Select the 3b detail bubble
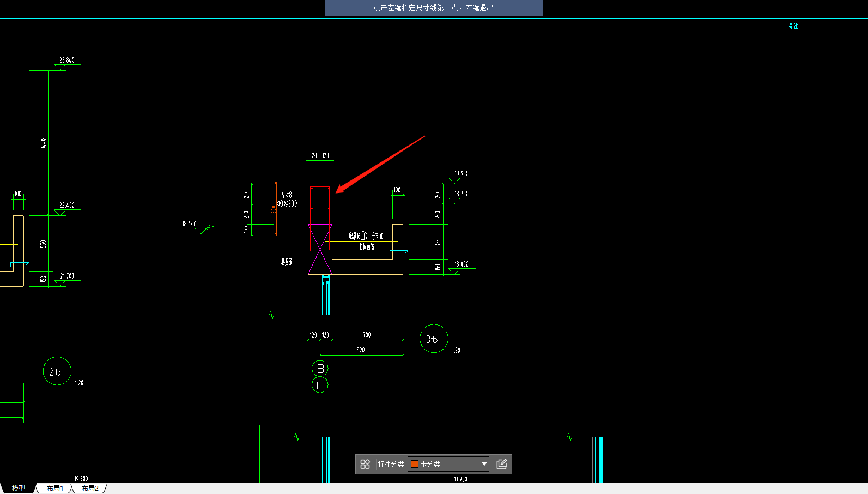The image size is (868, 494). pos(434,339)
